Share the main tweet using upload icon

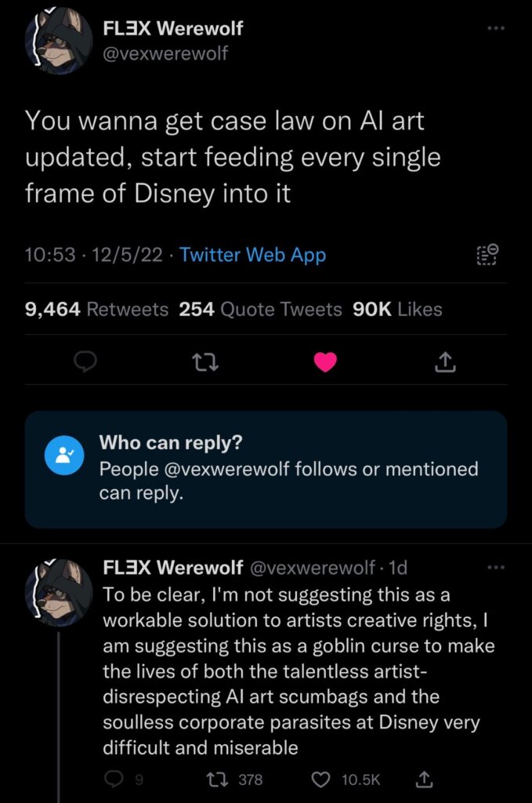(445, 362)
